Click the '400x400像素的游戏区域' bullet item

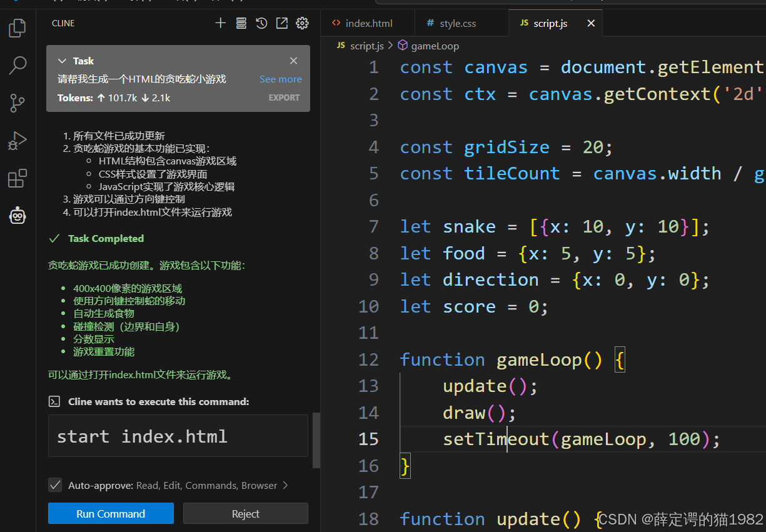point(128,288)
